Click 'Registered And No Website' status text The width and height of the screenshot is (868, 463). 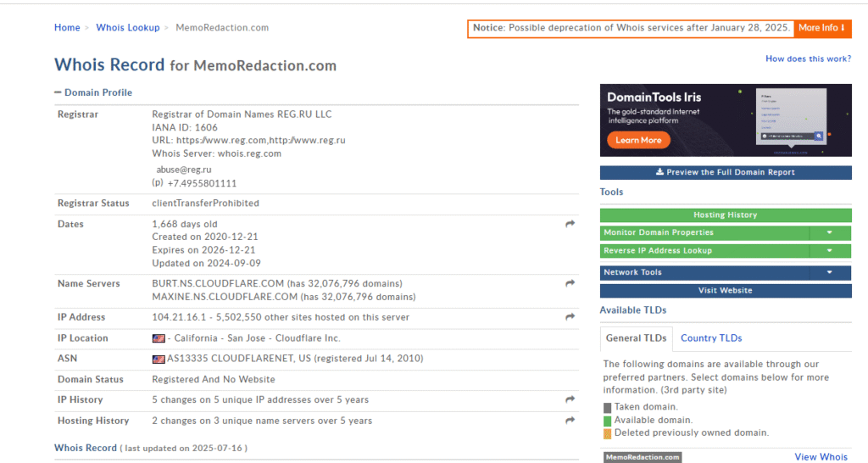click(214, 379)
